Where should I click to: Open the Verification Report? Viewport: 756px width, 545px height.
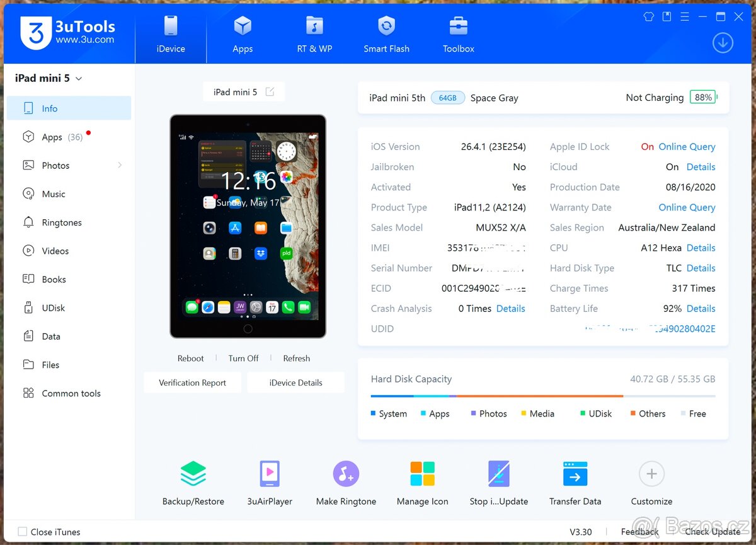(192, 382)
